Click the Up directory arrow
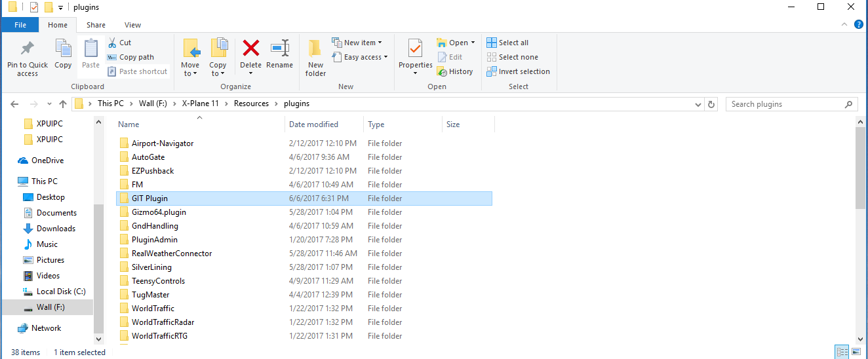 coord(63,104)
